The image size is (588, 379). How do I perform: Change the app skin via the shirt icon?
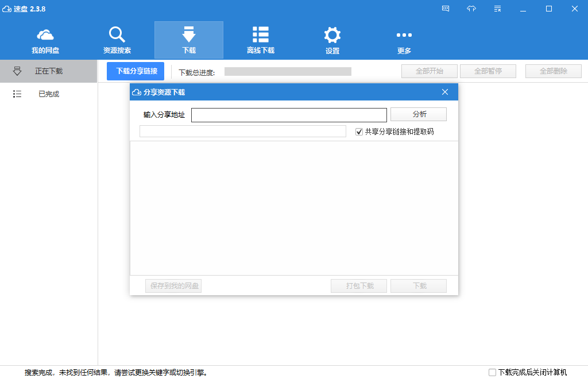[471, 9]
